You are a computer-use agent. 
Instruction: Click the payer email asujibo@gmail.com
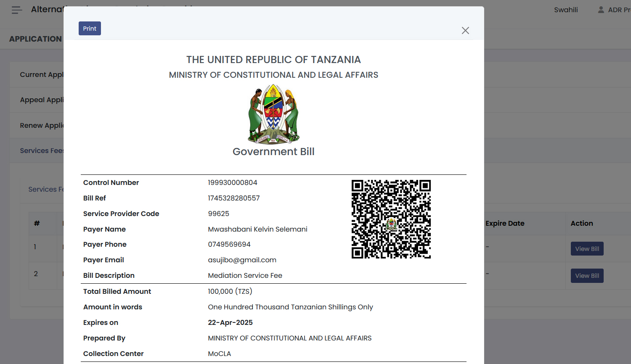pyautogui.click(x=242, y=260)
